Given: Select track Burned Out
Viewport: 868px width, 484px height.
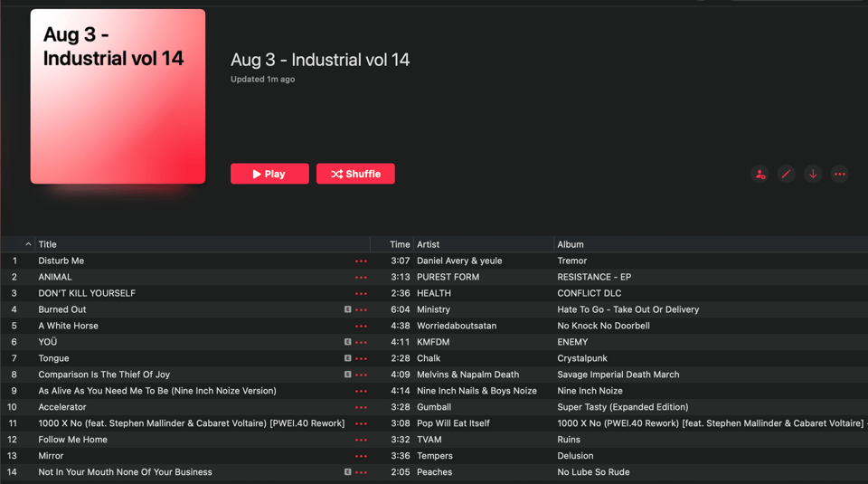Looking at the screenshot, I should [x=62, y=309].
